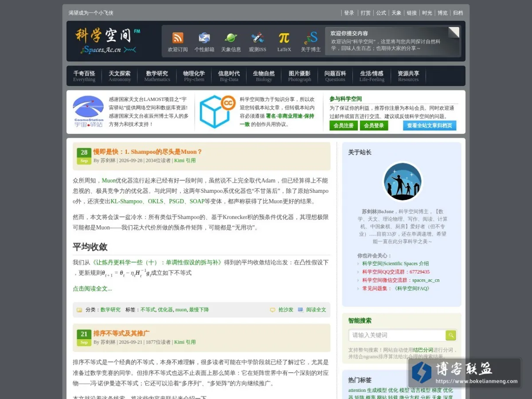This screenshot has width=532, height=399.
Task: Open the 观测ISS satellite icon
Action: coord(258,38)
